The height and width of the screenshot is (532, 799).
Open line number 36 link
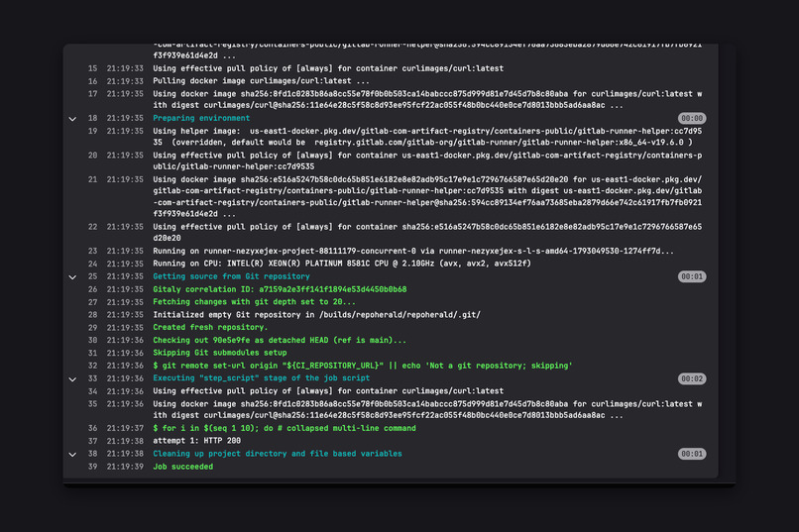[92, 428]
